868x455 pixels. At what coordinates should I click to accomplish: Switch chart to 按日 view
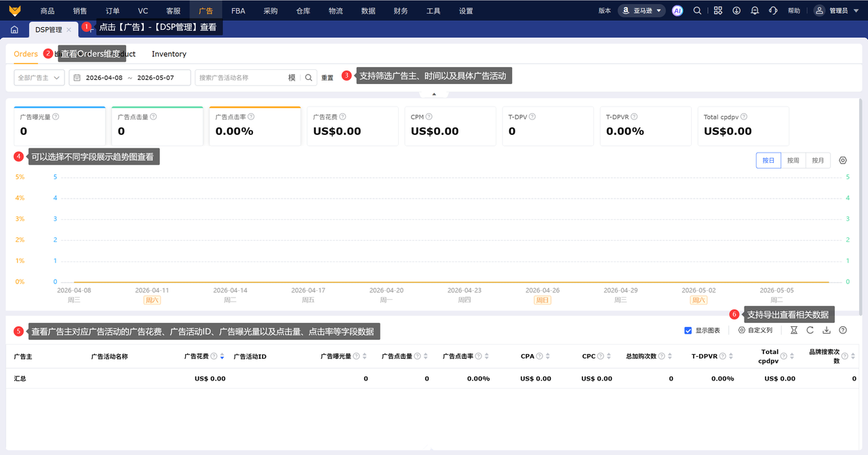pos(768,161)
